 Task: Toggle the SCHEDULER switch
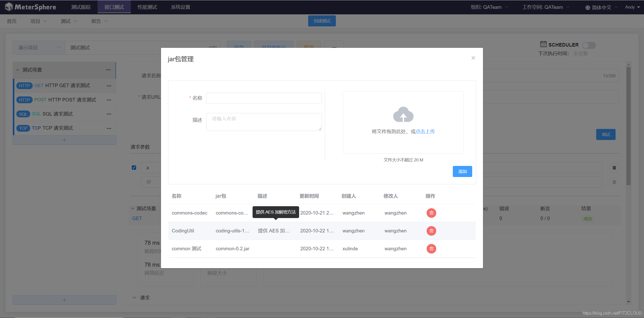[x=589, y=45]
